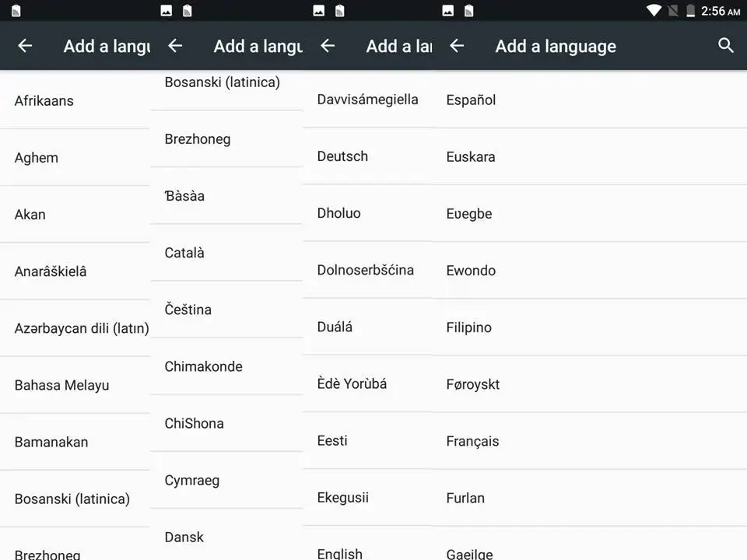Select Cymraeg from the languages
This screenshot has width=747, height=560.
point(192,480)
